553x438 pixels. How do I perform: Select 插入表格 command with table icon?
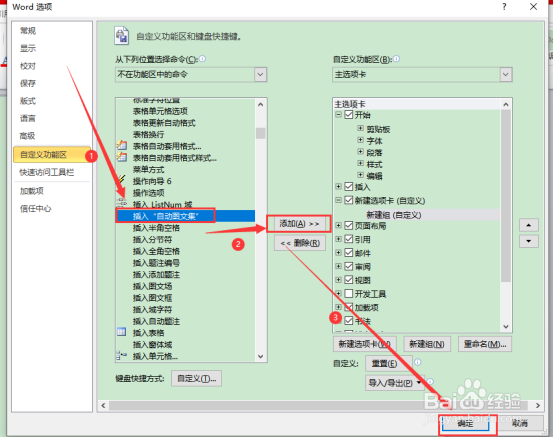click(x=148, y=333)
